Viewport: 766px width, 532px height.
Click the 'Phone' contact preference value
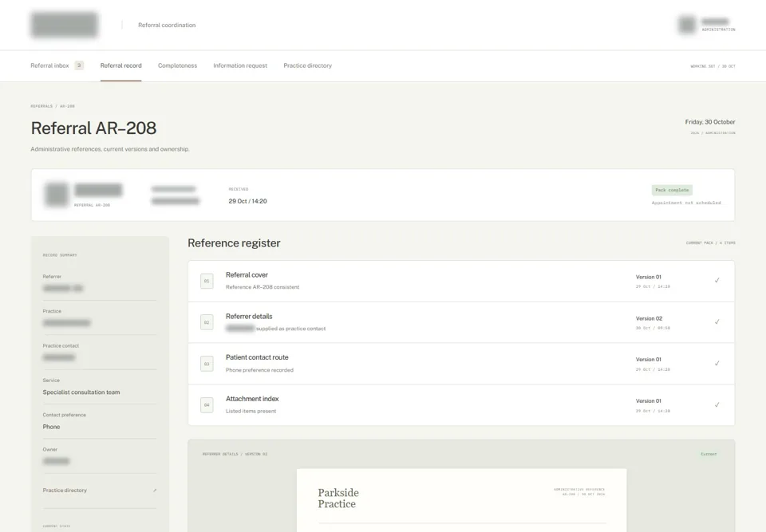pos(51,427)
